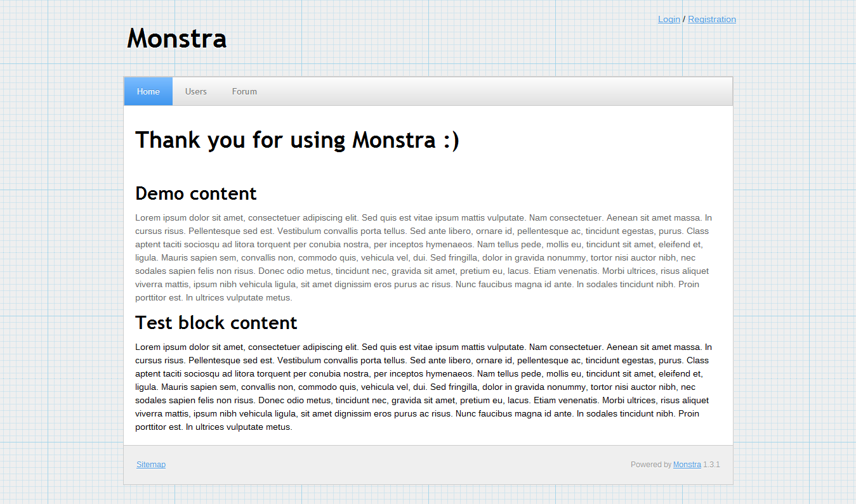Viewport: 856px width, 504px height.
Task: Click empty navigation bar space right of Forum
Action: click(495, 91)
